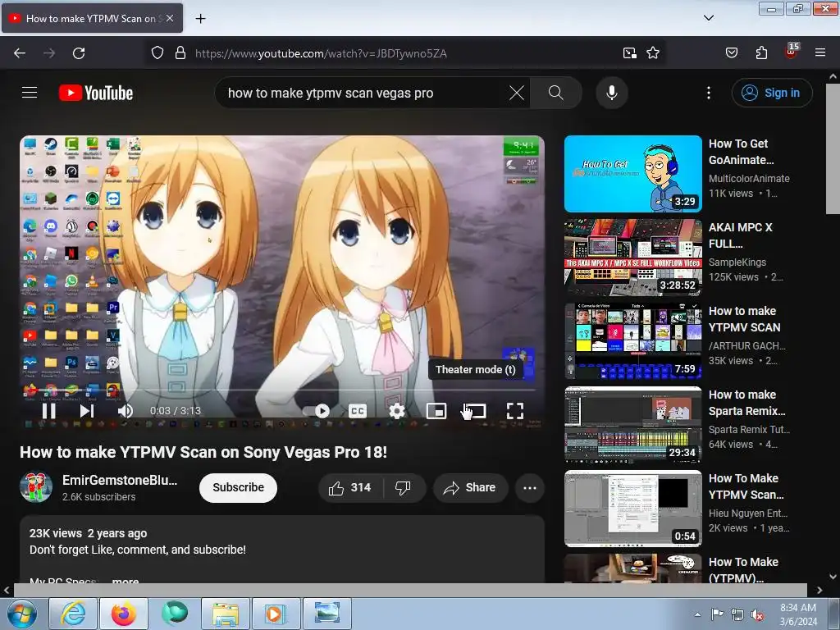The width and height of the screenshot is (840, 630).
Task: Activate miniplayer mode
Action: pyautogui.click(x=436, y=411)
